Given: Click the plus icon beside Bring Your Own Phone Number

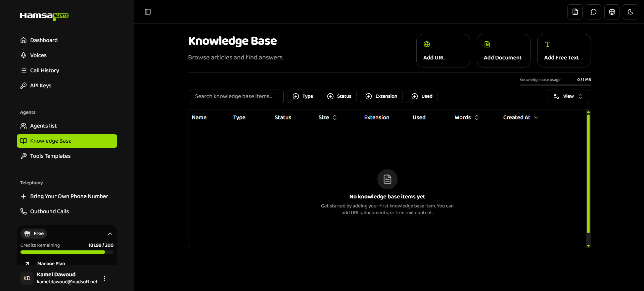Looking at the screenshot, I should click(24, 196).
